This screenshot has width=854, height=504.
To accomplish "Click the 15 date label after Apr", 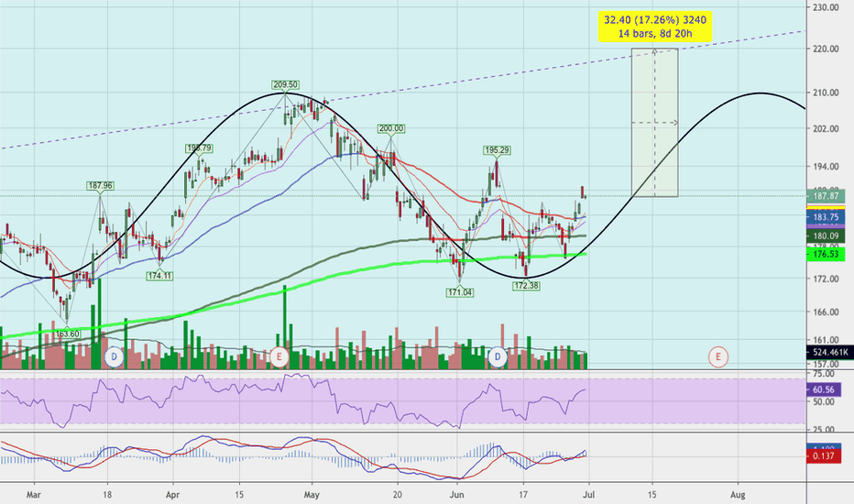I will coord(240,495).
